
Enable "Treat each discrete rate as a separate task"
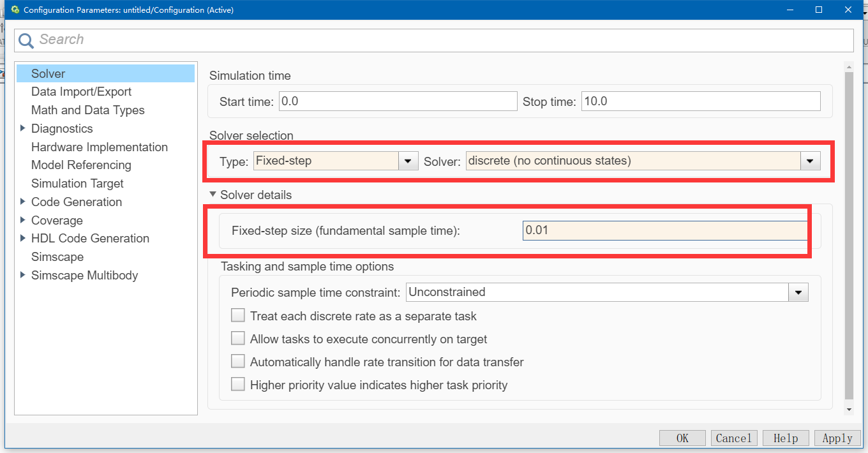click(x=237, y=315)
